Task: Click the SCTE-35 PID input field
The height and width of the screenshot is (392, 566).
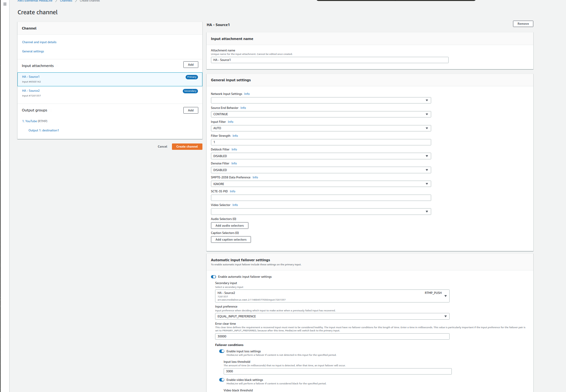Action: pyautogui.click(x=321, y=198)
